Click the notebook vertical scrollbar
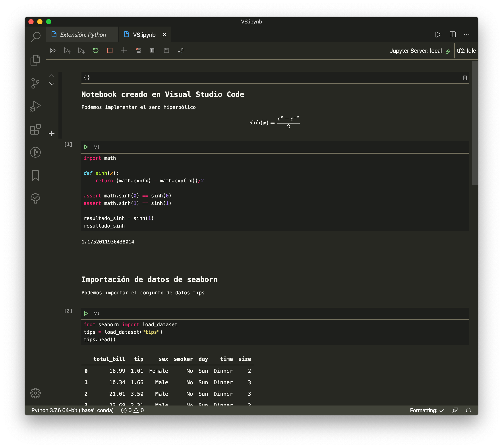The width and height of the screenshot is (503, 448). click(x=475, y=123)
